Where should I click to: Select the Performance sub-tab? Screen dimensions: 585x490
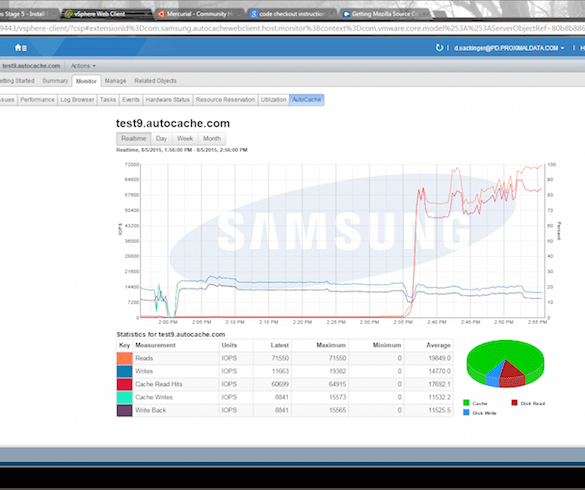(x=37, y=100)
